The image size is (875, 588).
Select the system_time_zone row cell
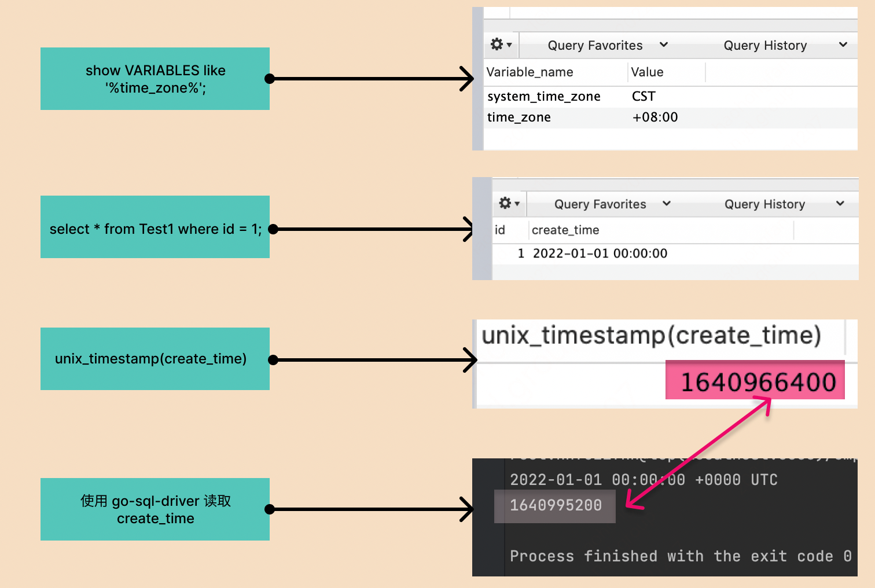(544, 97)
